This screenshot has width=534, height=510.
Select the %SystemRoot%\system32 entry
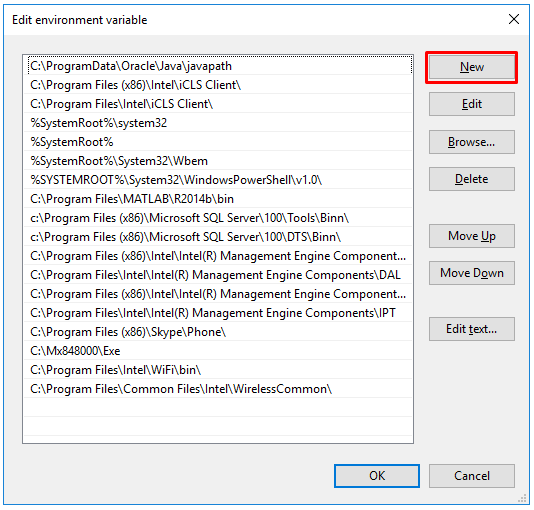pos(218,123)
